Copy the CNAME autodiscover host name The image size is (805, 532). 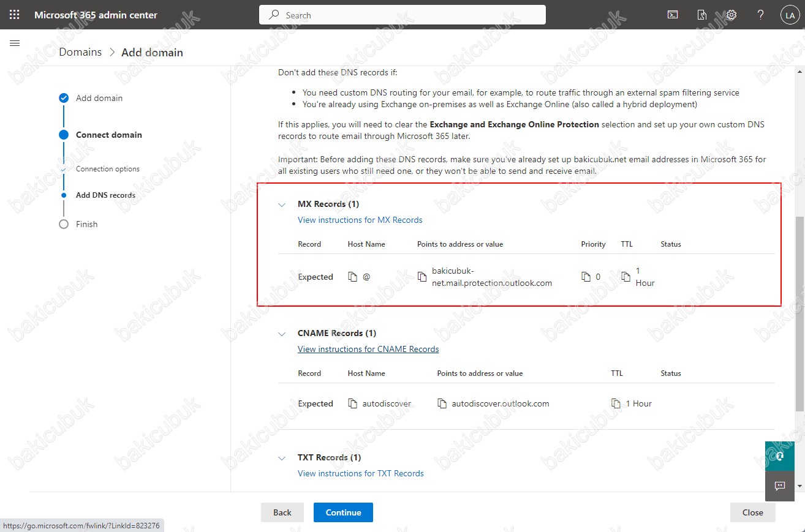point(352,403)
